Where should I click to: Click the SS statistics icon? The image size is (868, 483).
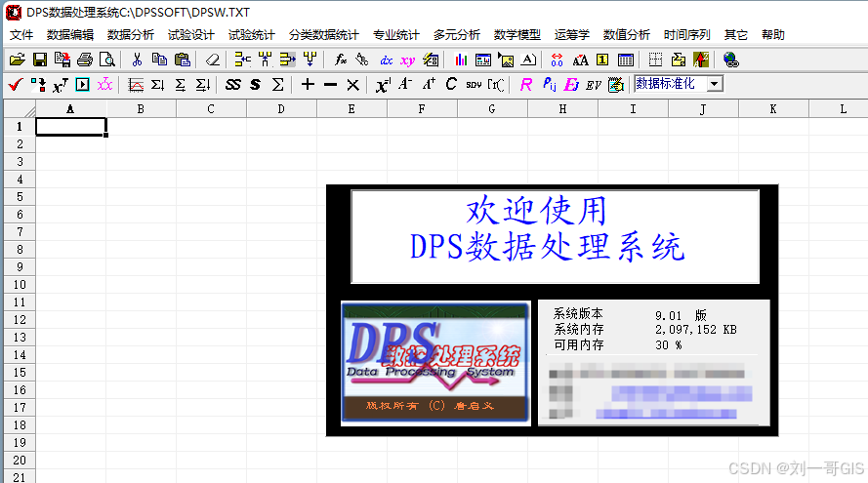pyautogui.click(x=233, y=85)
